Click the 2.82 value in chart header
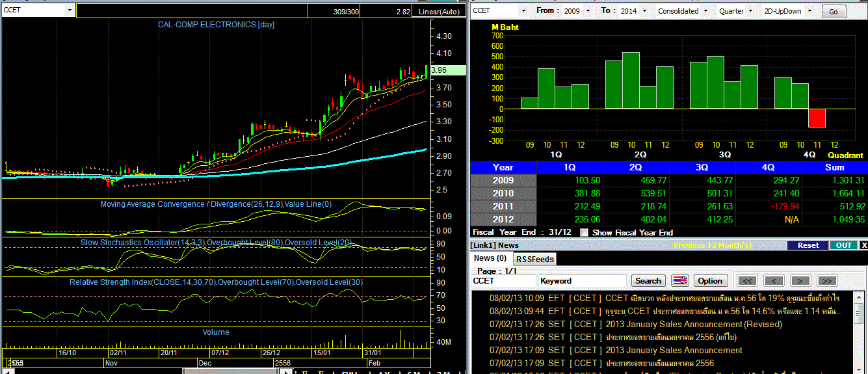This screenshot has height=374, width=868. point(402,12)
